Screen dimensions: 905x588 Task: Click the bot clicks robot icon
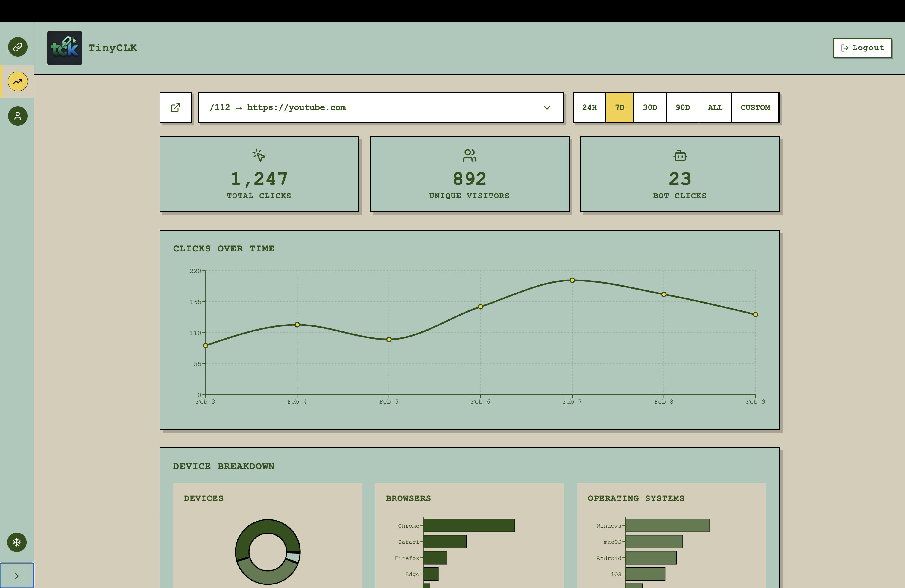[x=680, y=155]
